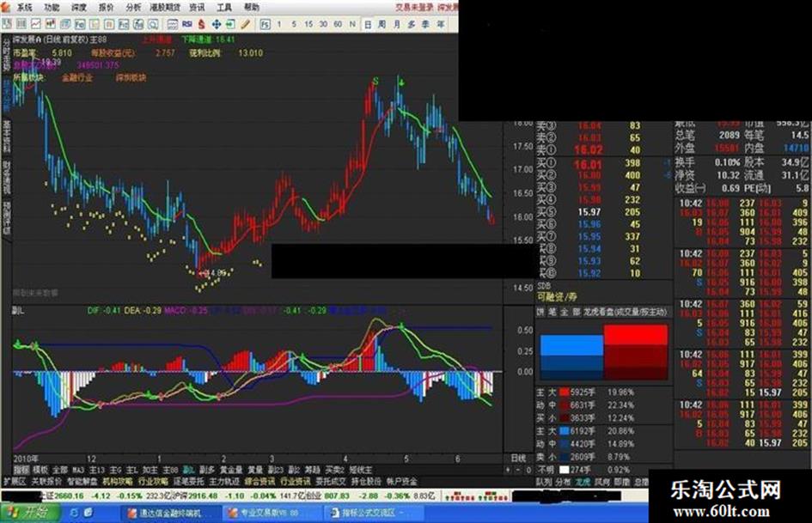Screen dimensions: 812x523
Task: Open the 分析 menu
Action: (x=133, y=7)
